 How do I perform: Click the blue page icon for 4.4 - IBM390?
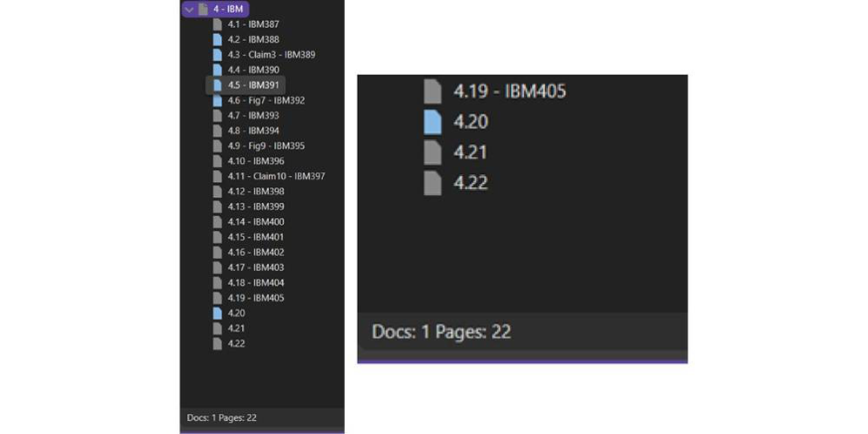click(217, 70)
